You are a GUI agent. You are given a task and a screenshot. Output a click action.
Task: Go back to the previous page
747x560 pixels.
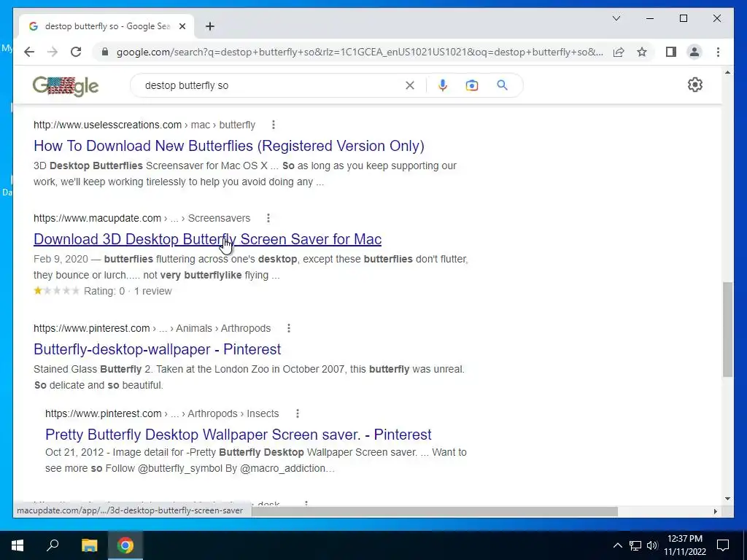[x=29, y=52]
